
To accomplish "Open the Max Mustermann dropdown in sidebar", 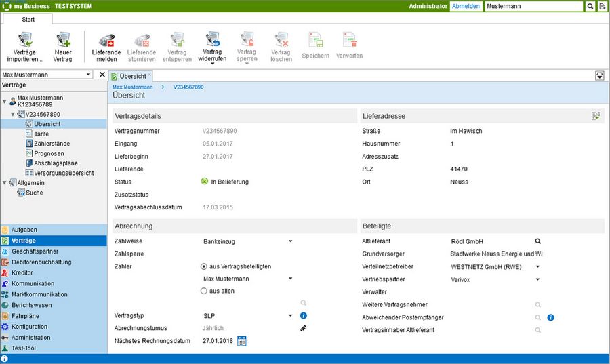I will pos(88,75).
